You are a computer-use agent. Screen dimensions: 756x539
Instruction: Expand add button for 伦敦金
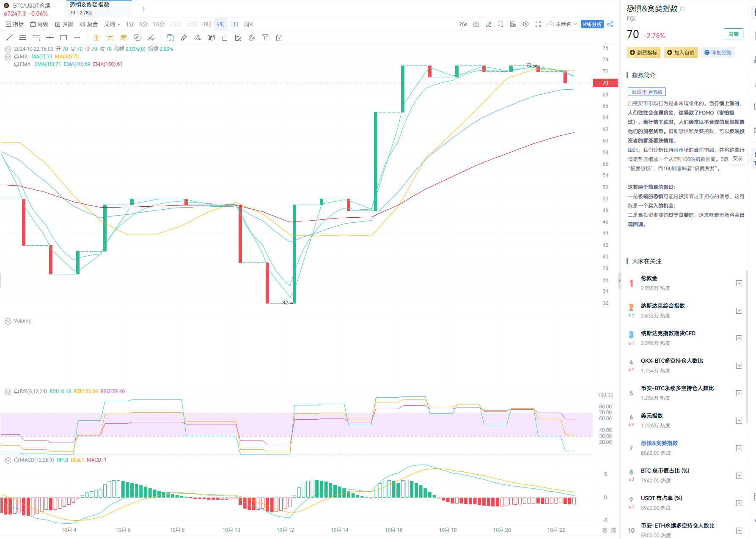739,283
